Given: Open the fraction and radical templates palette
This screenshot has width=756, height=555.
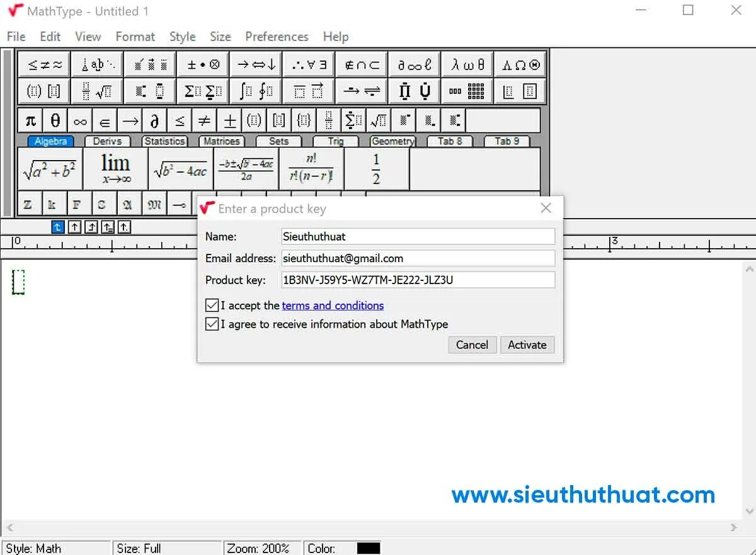Looking at the screenshot, I should point(98,91).
